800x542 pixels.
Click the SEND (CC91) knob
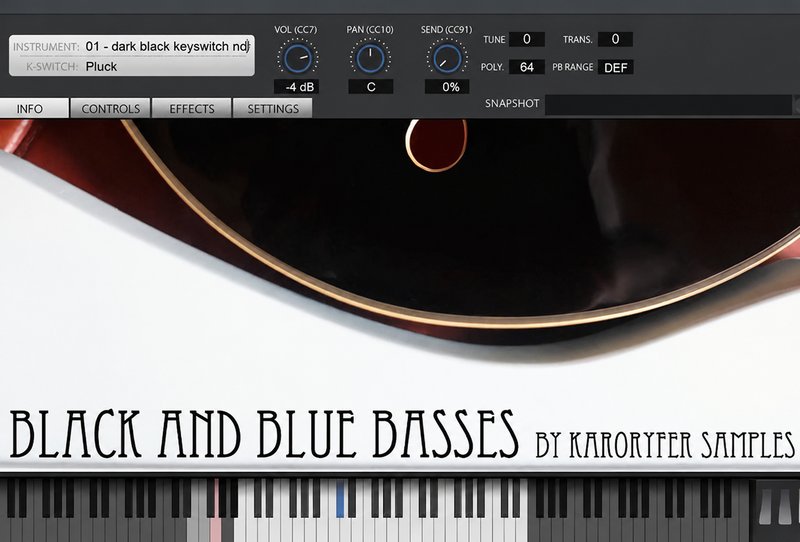point(446,58)
